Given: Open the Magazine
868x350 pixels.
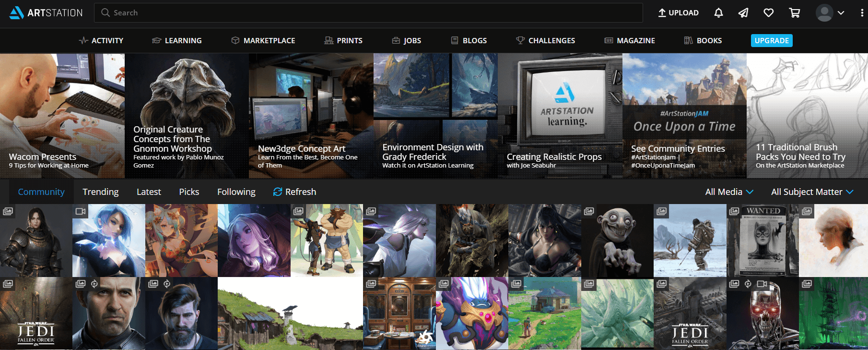Looking at the screenshot, I should click(x=630, y=41).
